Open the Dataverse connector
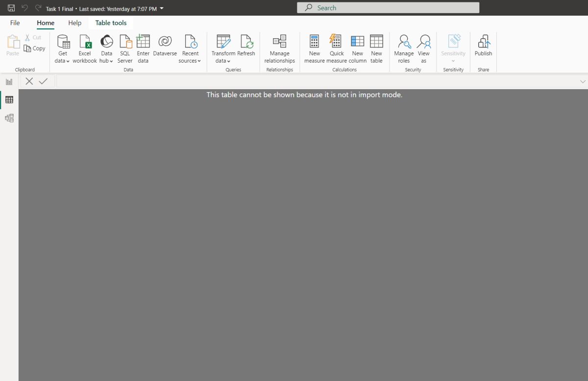Screen dimensions: 588x381 pyautogui.click(x=165, y=46)
